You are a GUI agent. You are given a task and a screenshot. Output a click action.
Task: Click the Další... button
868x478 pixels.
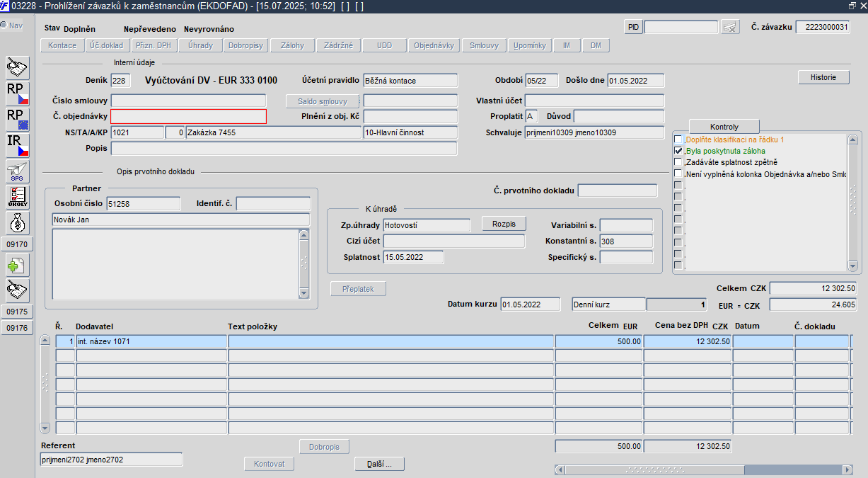(x=379, y=464)
